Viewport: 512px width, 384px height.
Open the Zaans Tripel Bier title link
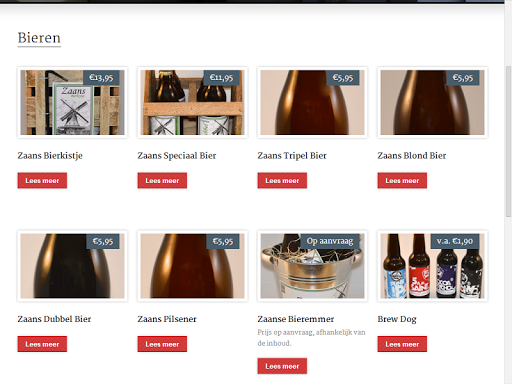pos(292,156)
